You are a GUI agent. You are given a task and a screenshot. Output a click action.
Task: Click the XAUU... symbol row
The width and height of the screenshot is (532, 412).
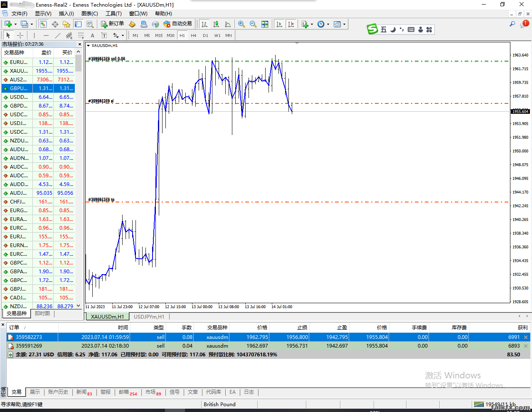38,71
